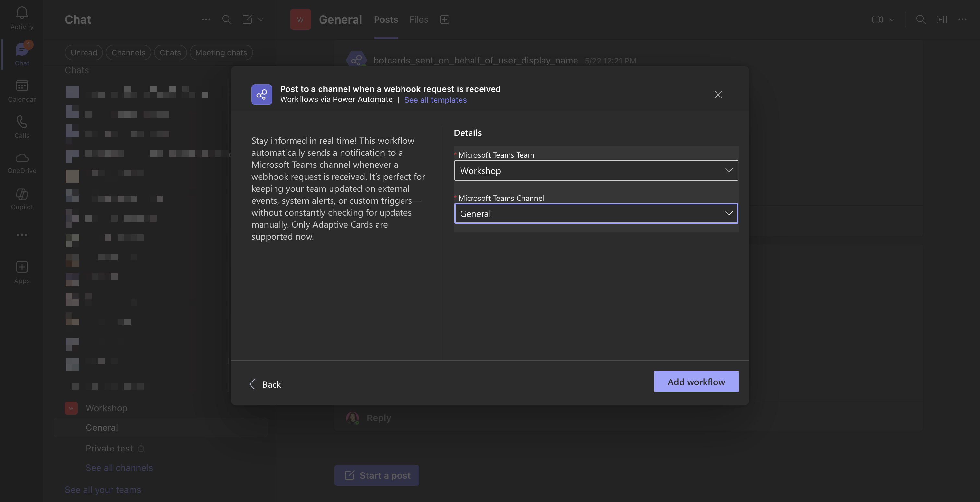Open Copilot in the left rail

[22, 199]
